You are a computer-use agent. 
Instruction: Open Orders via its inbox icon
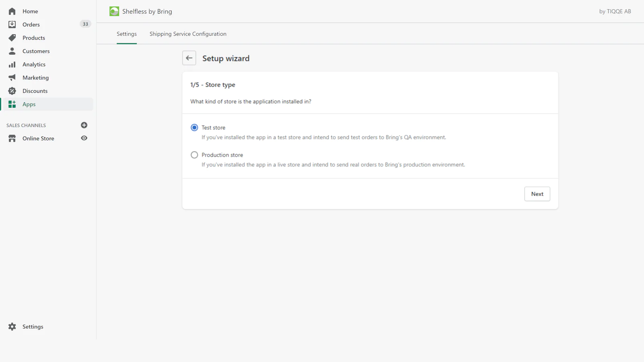tap(12, 25)
